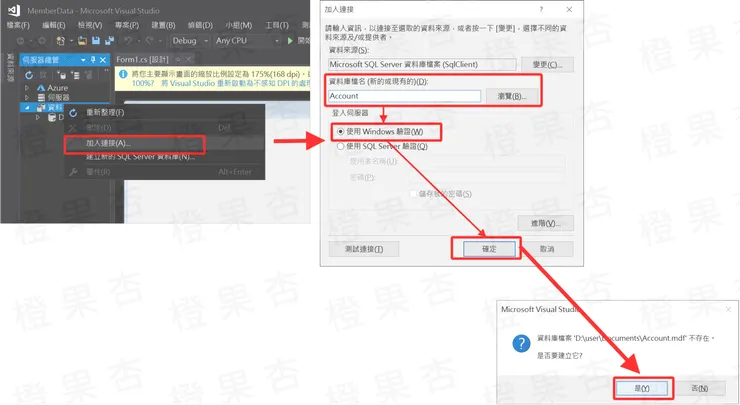Image resolution: width=740 pixels, height=405 pixels.
Task: Refresh the Server Explorer via toolbar icon
Action: point(29,75)
